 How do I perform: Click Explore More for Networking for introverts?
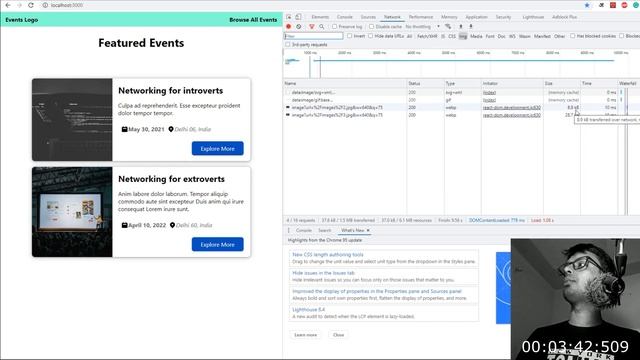[x=218, y=149]
